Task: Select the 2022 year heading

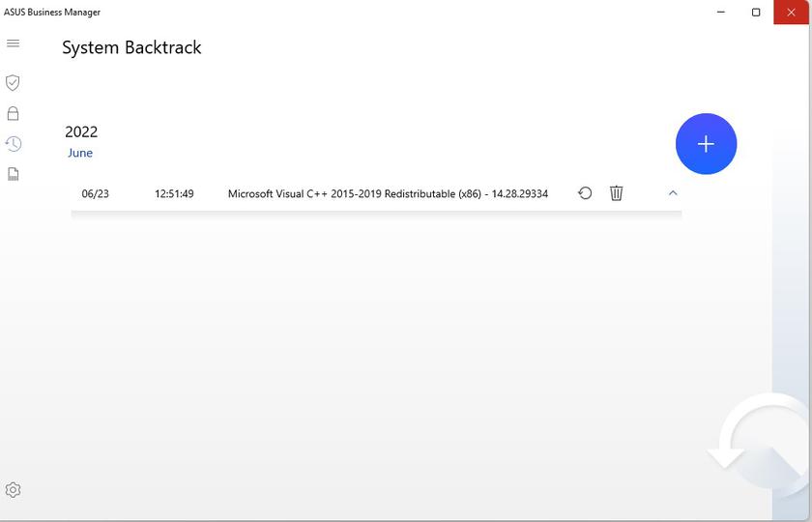Action: (x=81, y=131)
